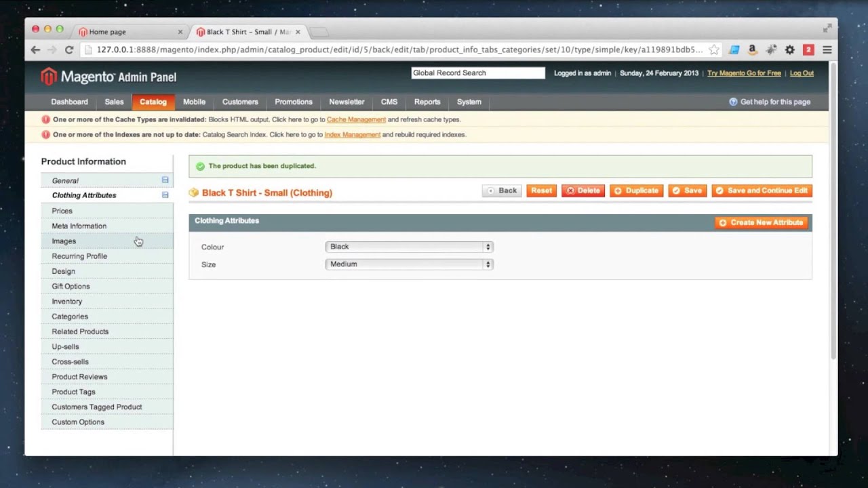Bookmark page with star icon
868x488 pixels.
pyautogui.click(x=714, y=49)
